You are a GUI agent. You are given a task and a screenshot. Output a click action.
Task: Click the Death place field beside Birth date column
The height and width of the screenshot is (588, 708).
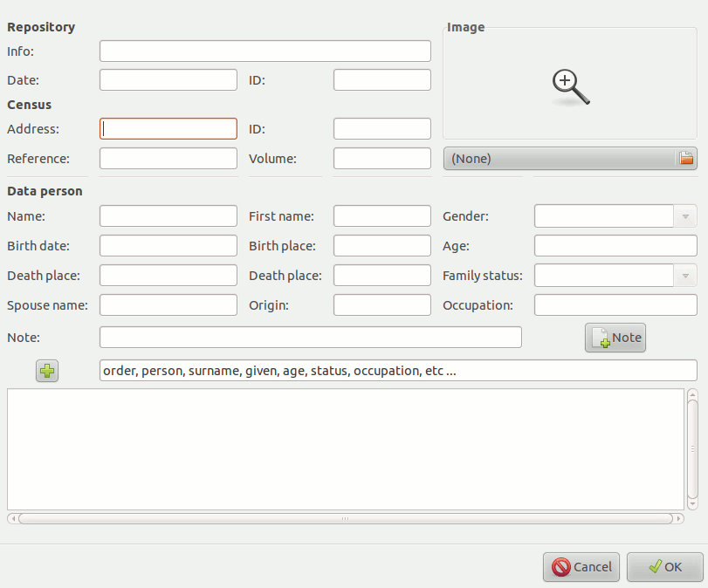click(x=168, y=276)
